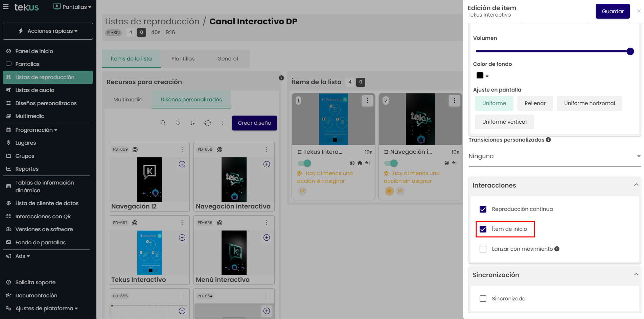Click the sort order icon
The image size is (644, 319).
[x=193, y=123]
